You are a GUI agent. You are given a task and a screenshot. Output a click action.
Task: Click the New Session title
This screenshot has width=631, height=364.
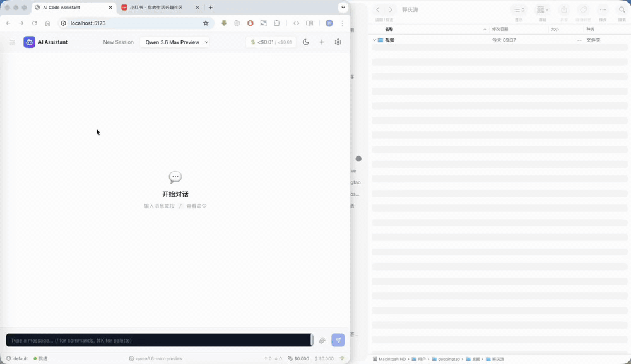pyautogui.click(x=119, y=42)
